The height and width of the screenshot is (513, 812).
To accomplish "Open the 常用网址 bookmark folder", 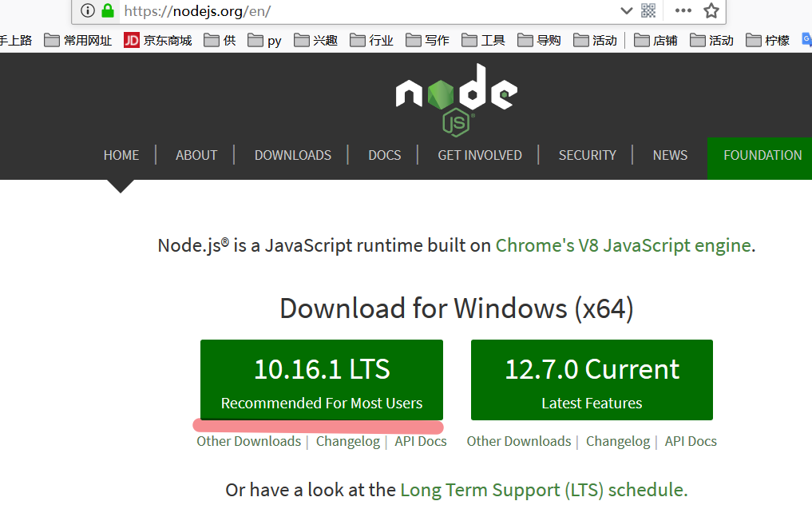I will (78, 40).
